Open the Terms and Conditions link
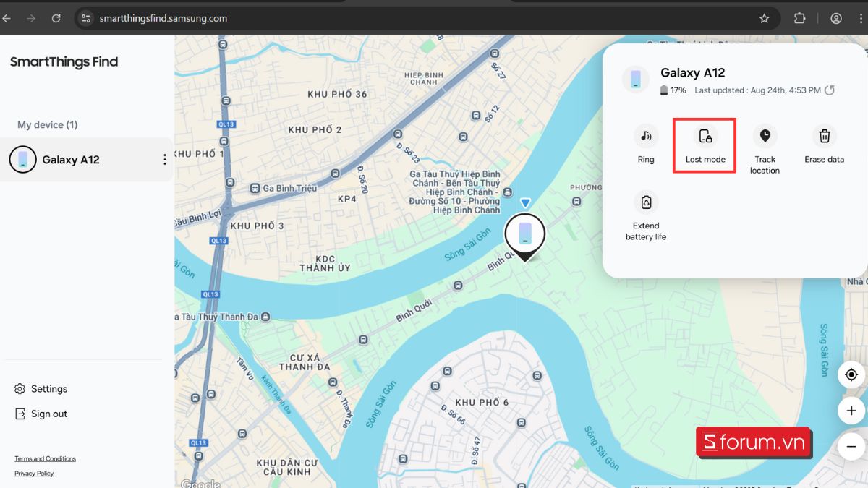Screen dimensions: 868x488 pyautogui.click(x=45, y=458)
